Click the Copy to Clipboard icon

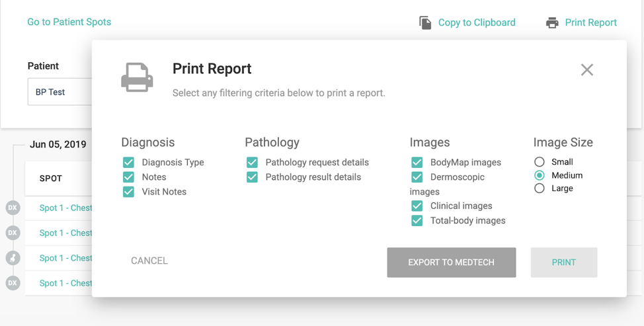[x=425, y=22]
